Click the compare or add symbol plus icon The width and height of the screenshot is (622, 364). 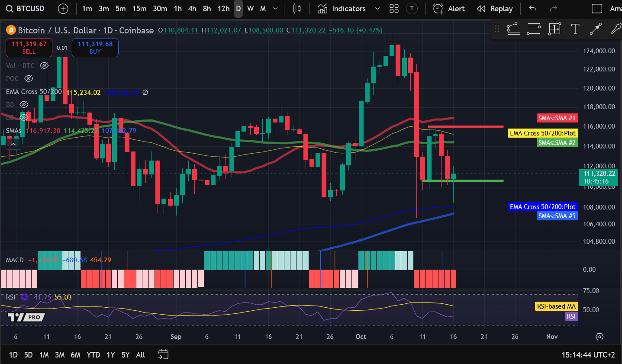click(63, 9)
